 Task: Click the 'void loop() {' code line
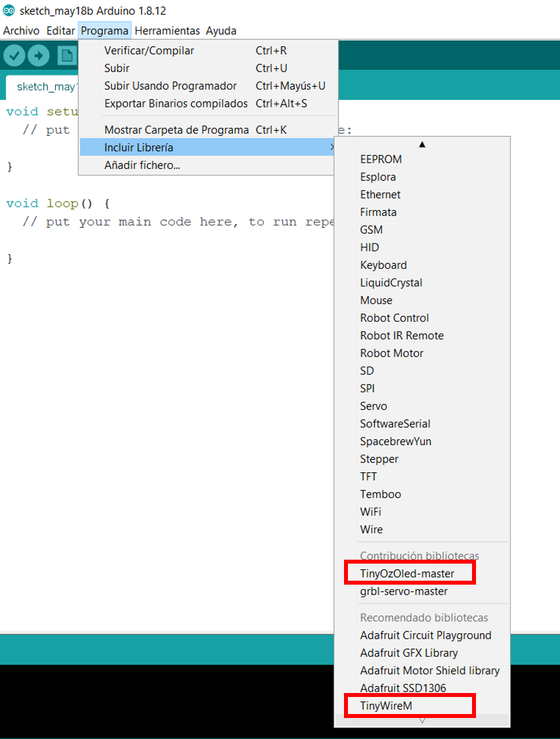pyautogui.click(x=58, y=204)
